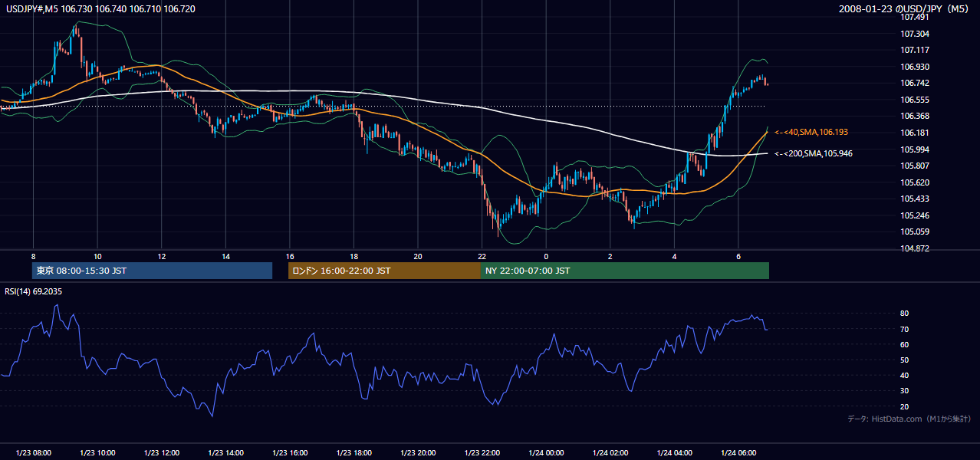Click the 1/24 04:00 time axis label
Image resolution: width=980 pixels, height=460 pixels.
pos(674,453)
